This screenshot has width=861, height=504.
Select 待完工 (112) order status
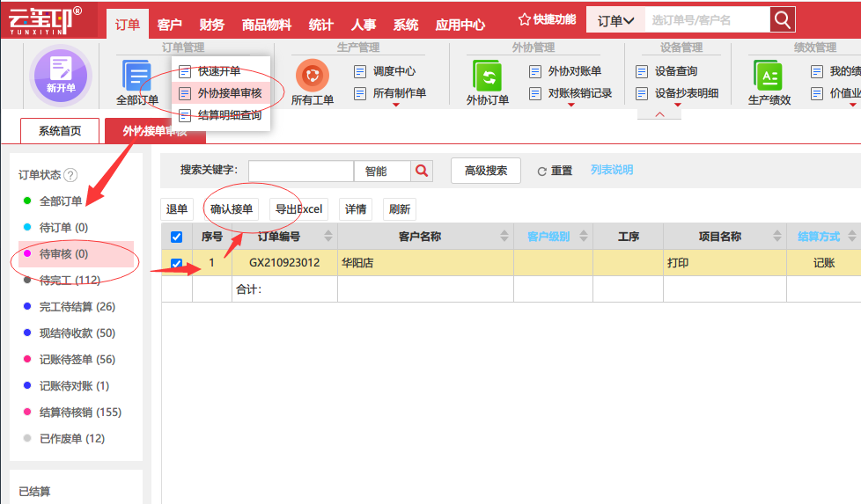(x=70, y=281)
